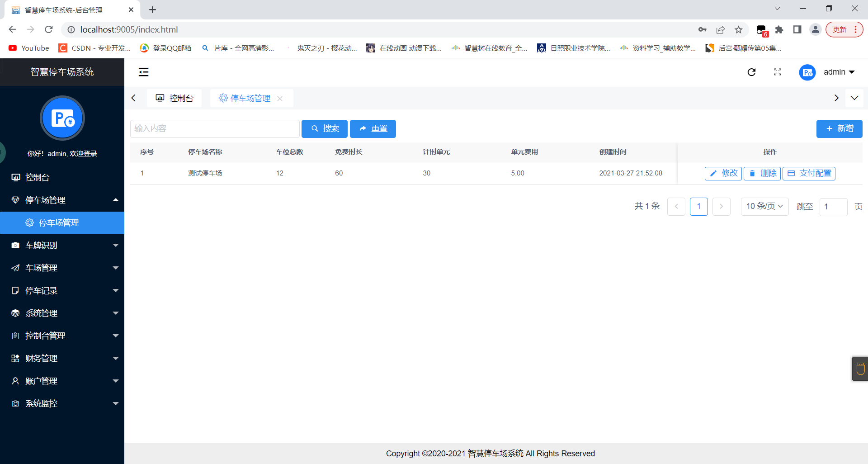
Task: Open the browser profile avatar icon
Action: pos(815,30)
